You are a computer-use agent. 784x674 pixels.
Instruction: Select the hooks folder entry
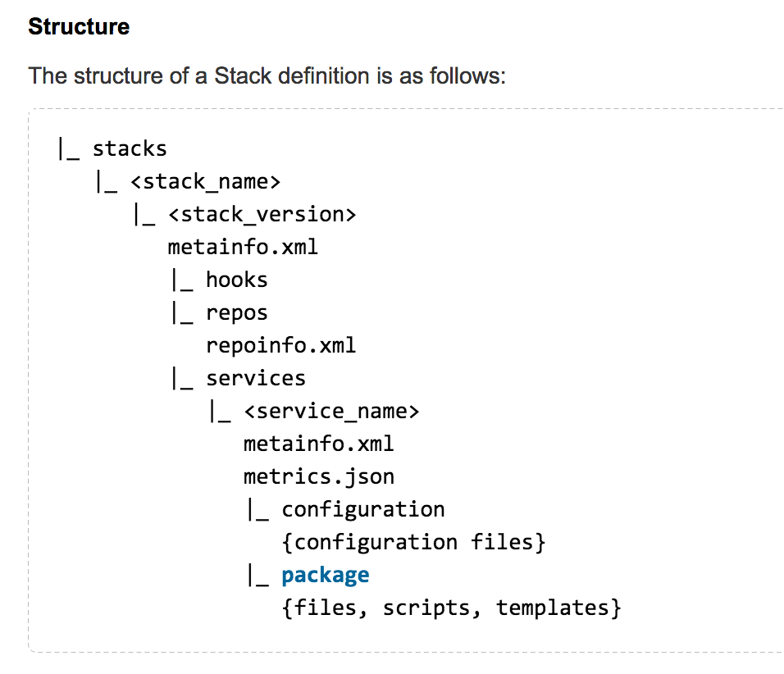(236, 280)
